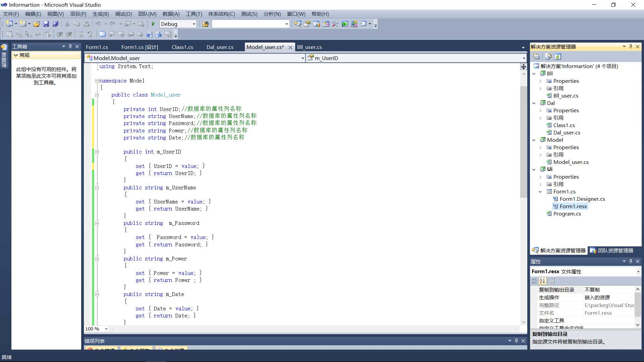Collapse the Ui project node
This screenshot has width=644, height=362.
534,169
